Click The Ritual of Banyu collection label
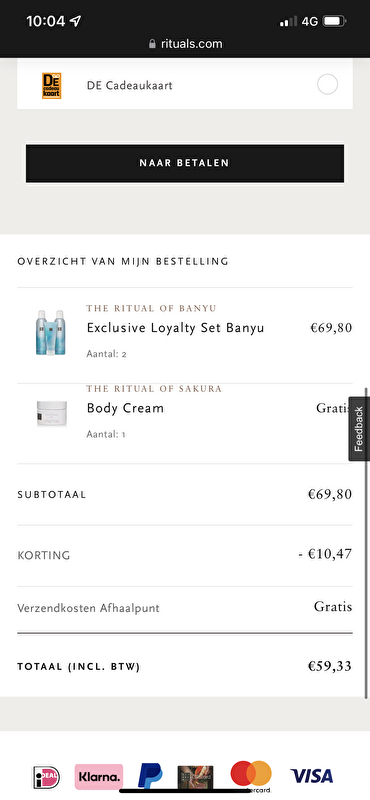Viewport: 370px width, 800px height. [x=152, y=308]
